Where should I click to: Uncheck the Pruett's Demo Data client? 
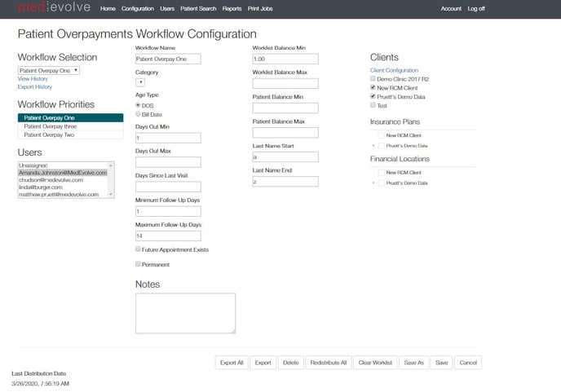click(x=373, y=96)
